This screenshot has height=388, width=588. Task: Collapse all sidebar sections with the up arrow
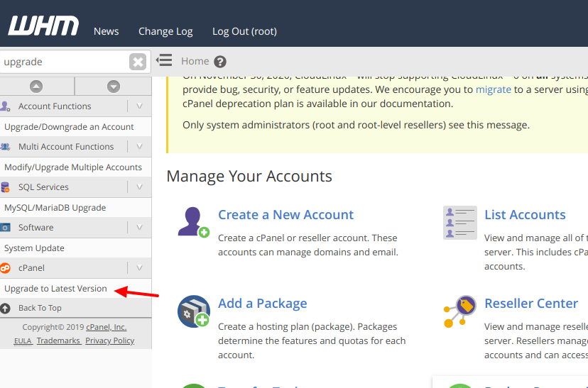[x=36, y=87]
